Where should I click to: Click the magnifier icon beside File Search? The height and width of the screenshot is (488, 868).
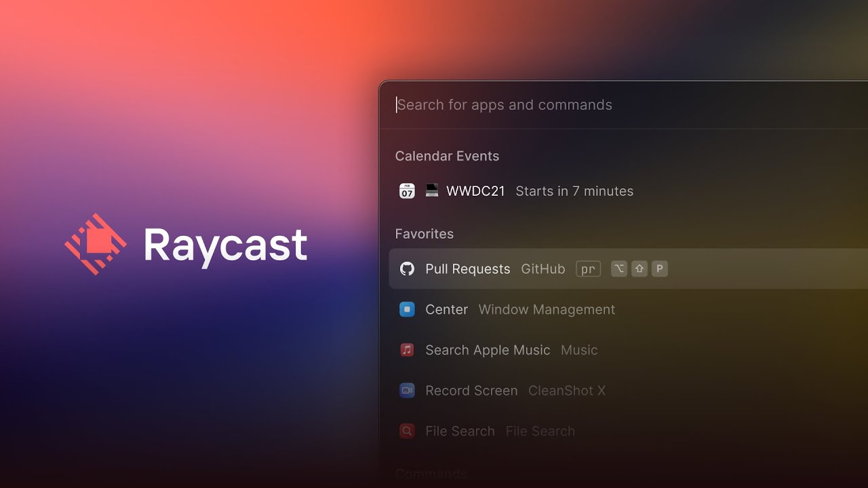(407, 431)
